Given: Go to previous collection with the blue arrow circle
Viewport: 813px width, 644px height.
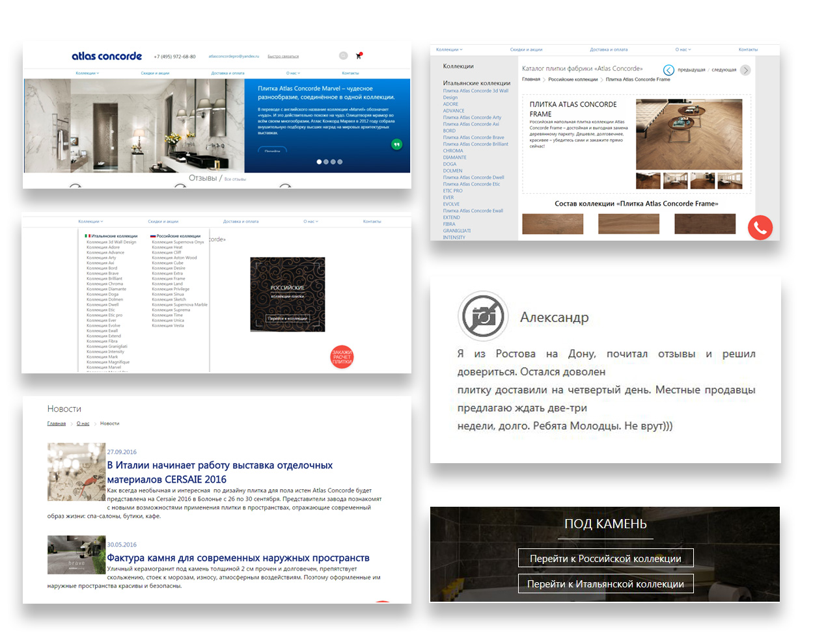Looking at the screenshot, I should pyautogui.click(x=668, y=70).
